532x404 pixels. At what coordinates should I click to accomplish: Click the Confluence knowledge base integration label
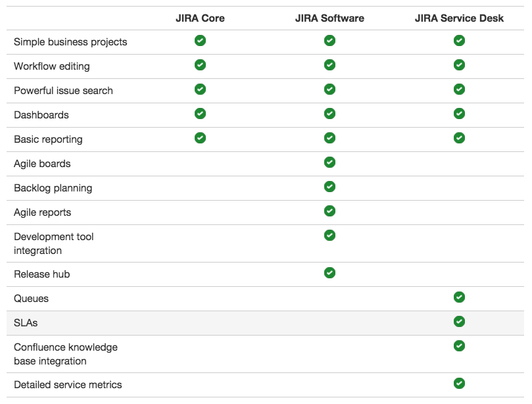pos(66,354)
